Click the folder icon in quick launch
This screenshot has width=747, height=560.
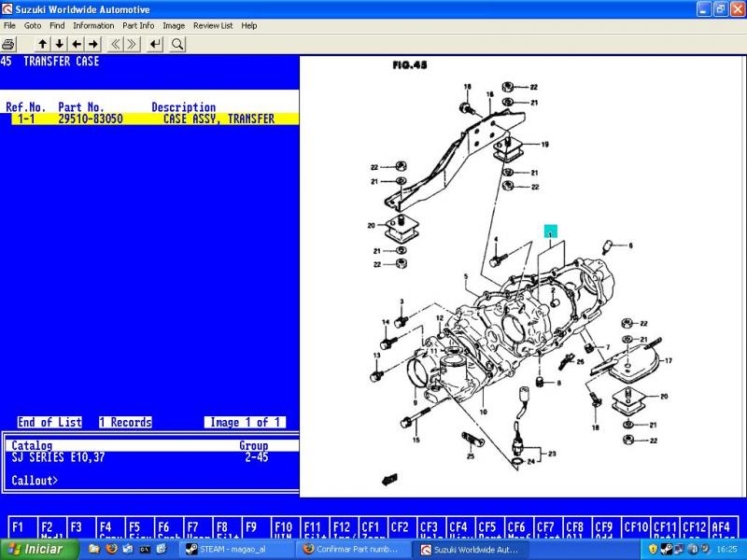(94, 549)
